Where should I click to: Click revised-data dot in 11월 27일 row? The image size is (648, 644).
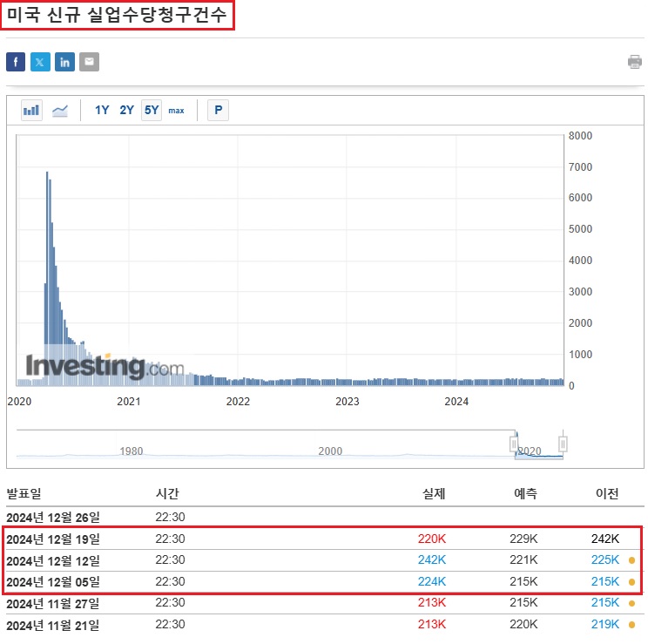coord(631,603)
